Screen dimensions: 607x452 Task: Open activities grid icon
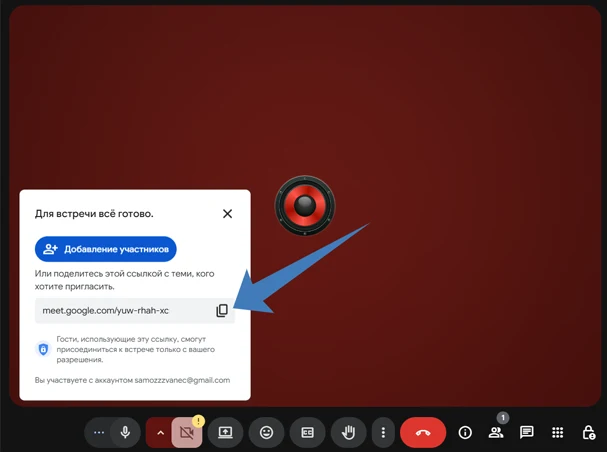coord(557,432)
